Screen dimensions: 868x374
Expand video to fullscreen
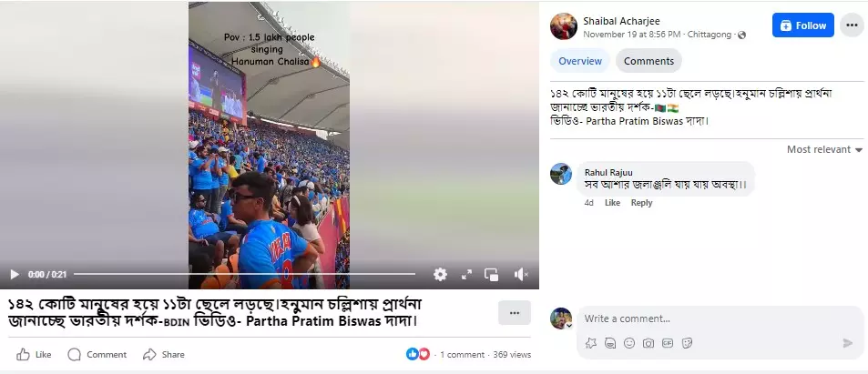click(466, 275)
